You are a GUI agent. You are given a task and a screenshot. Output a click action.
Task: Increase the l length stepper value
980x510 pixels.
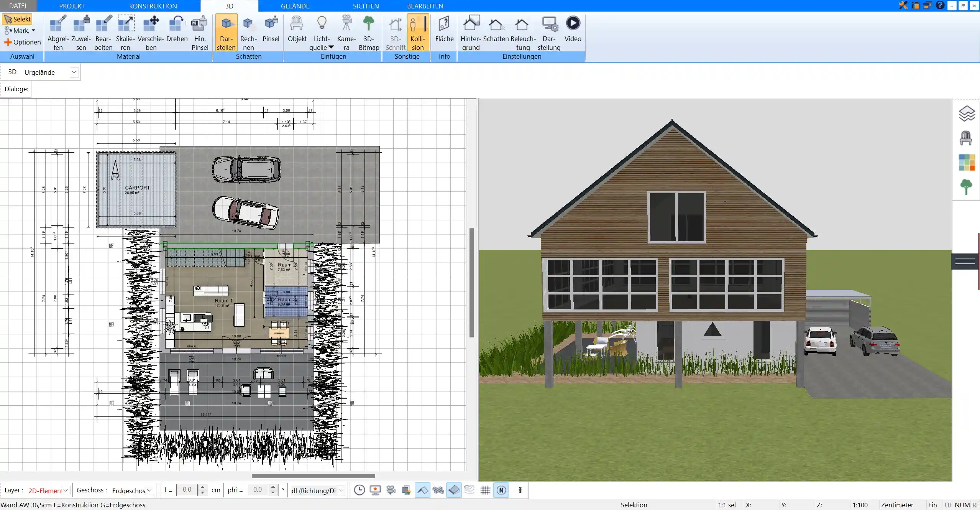(203, 487)
